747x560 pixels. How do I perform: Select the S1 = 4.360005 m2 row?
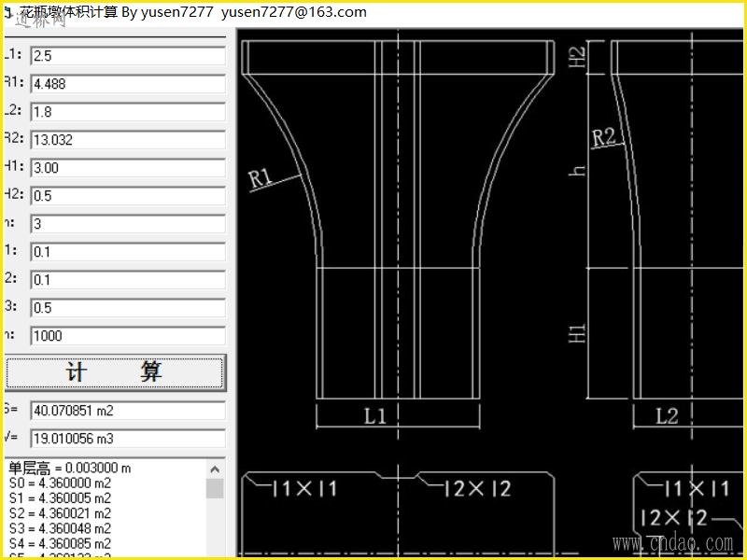(60, 498)
